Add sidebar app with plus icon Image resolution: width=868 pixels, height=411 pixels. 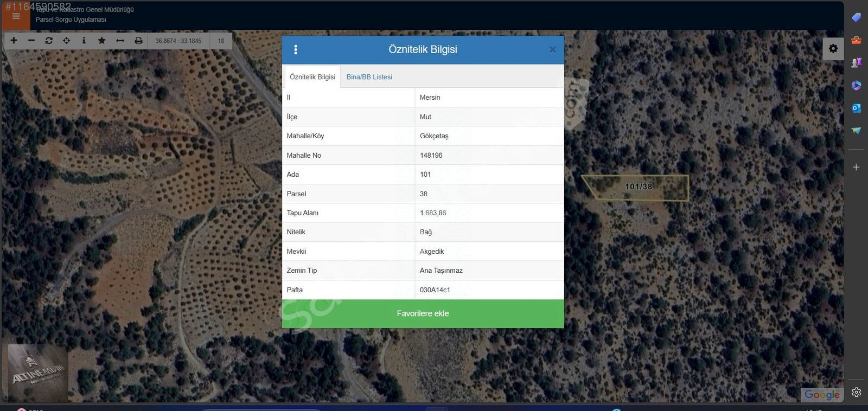pyautogui.click(x=856, y=167)
